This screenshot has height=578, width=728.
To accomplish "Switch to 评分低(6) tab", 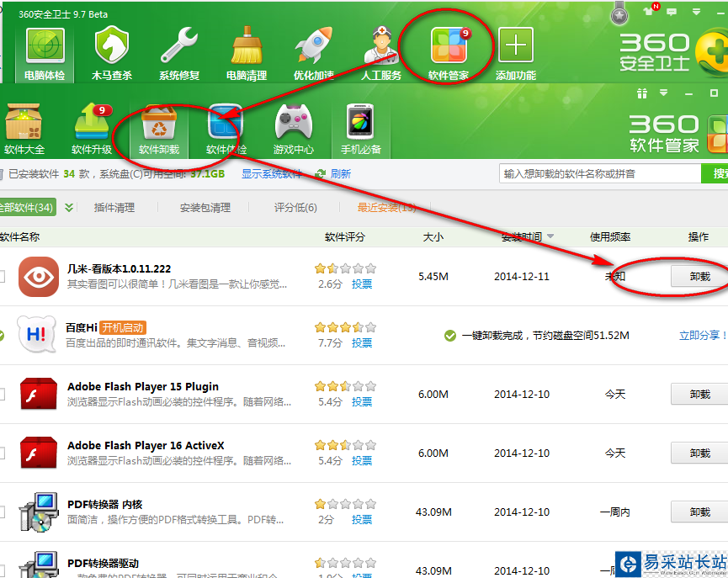I will click(295, 208).
